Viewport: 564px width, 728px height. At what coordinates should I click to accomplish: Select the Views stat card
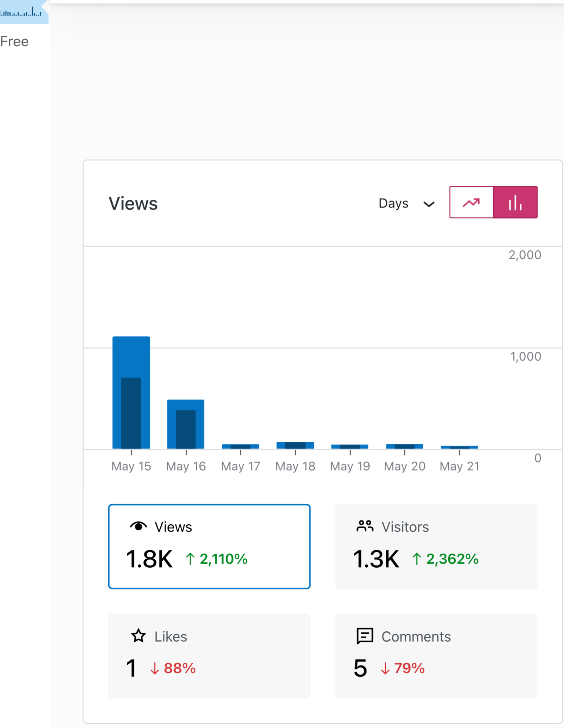point(209,546)
